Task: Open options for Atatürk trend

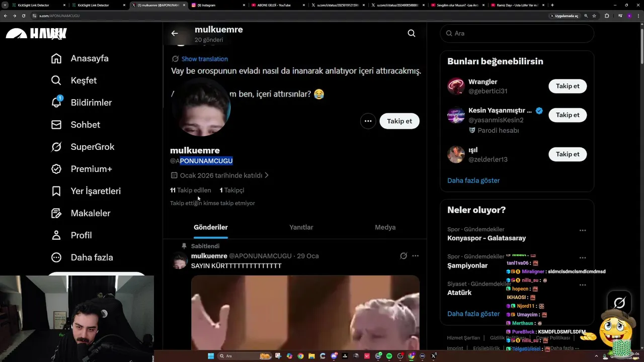Action: click(583, 285)
